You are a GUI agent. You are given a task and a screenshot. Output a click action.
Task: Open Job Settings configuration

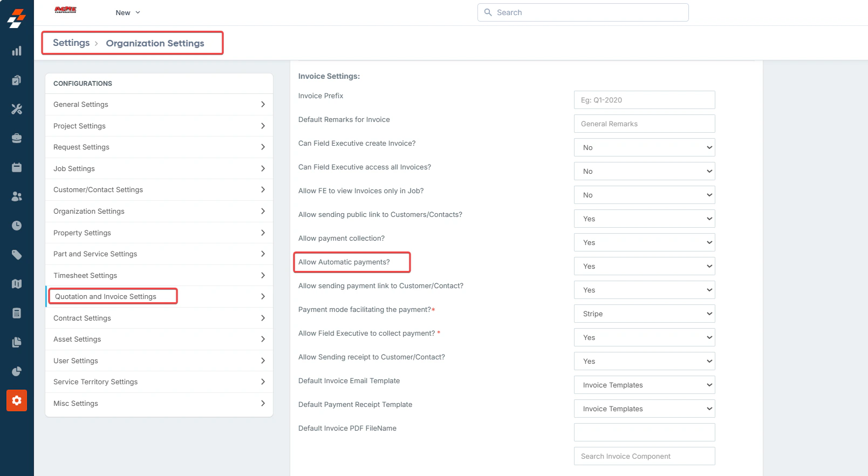click(x=159, y=168)
